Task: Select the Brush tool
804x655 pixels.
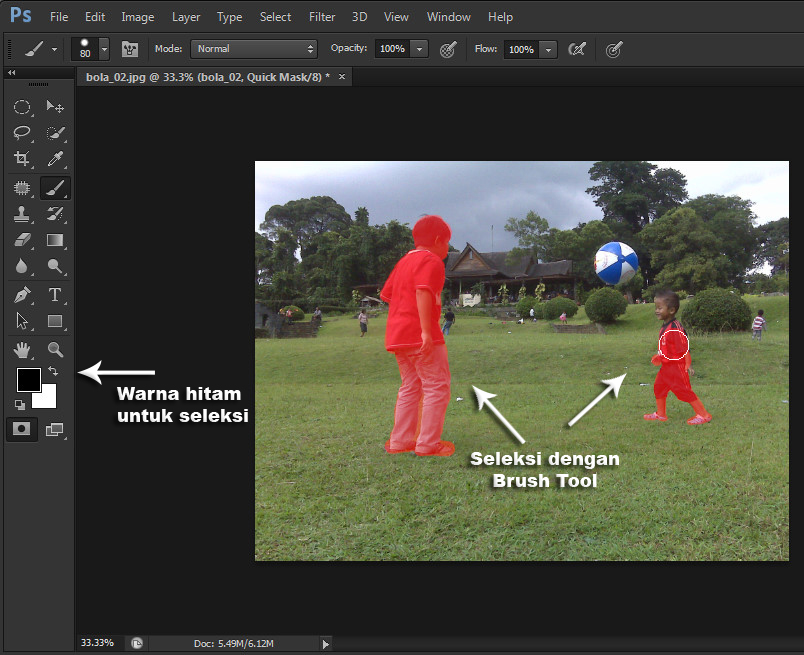Action: point(55,187)
